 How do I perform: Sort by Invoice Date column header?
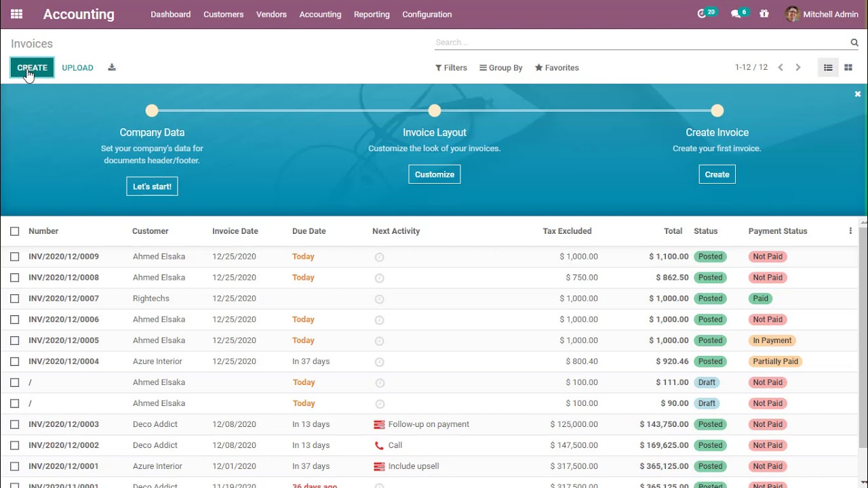(235, 231)
